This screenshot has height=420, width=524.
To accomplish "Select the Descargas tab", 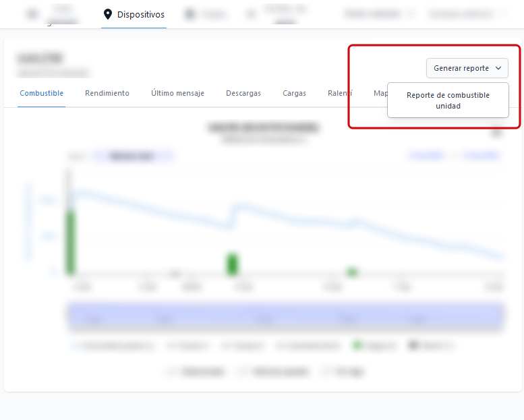I will 243,94.
